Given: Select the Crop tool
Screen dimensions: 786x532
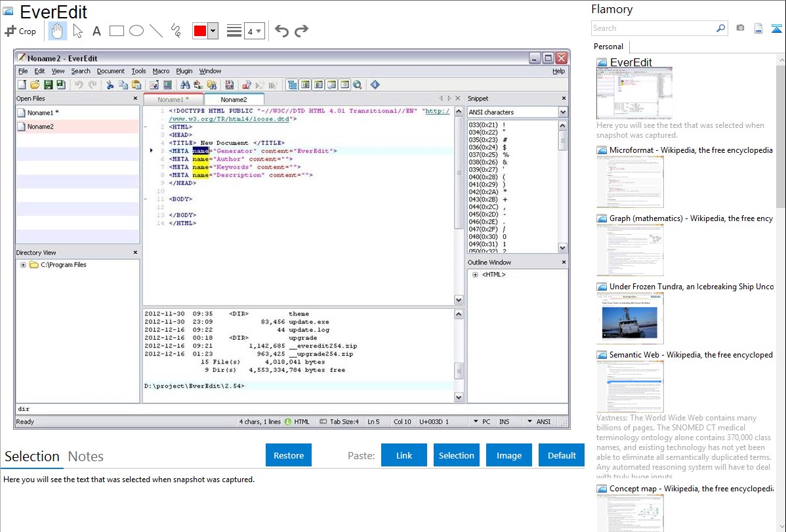Looking at the screenshot, I should click(20, 31).
